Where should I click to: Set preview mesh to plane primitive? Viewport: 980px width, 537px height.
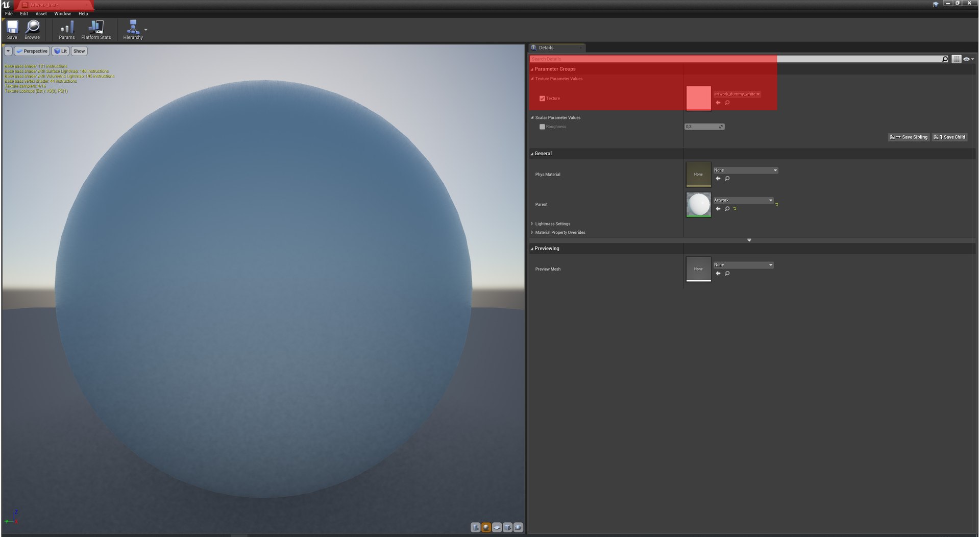pos(497,527)
